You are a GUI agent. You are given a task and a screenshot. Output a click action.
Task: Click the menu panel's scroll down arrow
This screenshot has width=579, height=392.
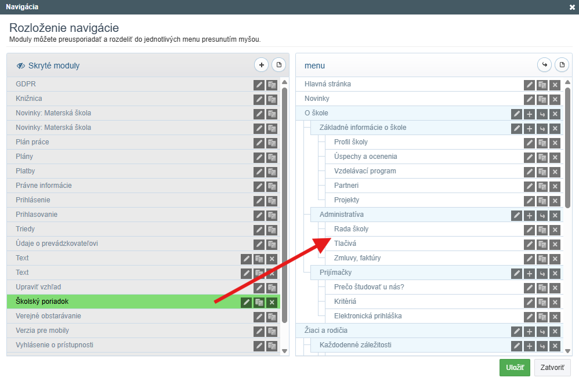(x=567, y=350)
